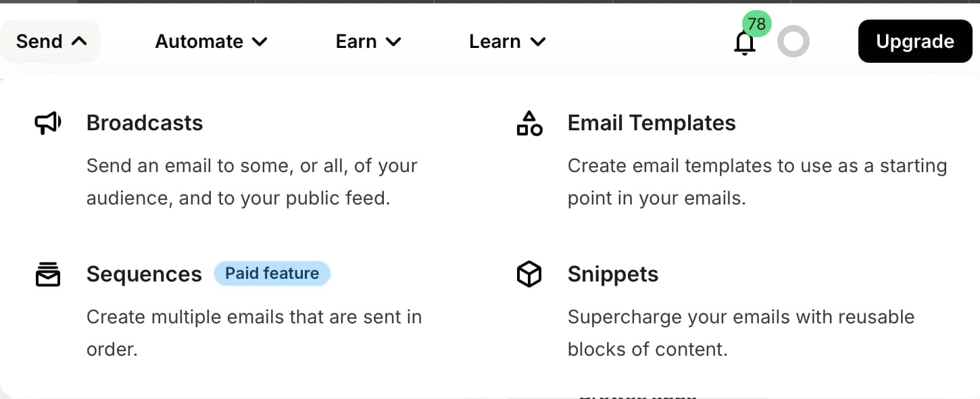Click the Broadcasts description text
Image resolution: width=980 pixels, height=399 pixels.
pos(251,182)
